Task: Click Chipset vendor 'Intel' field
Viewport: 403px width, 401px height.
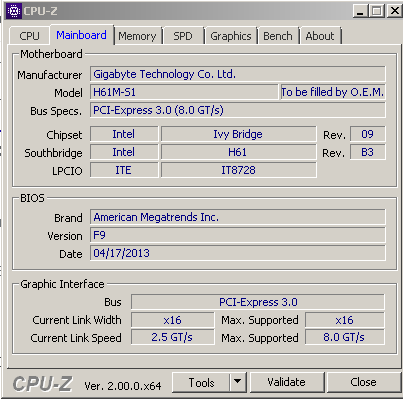Action: [124, 134]
